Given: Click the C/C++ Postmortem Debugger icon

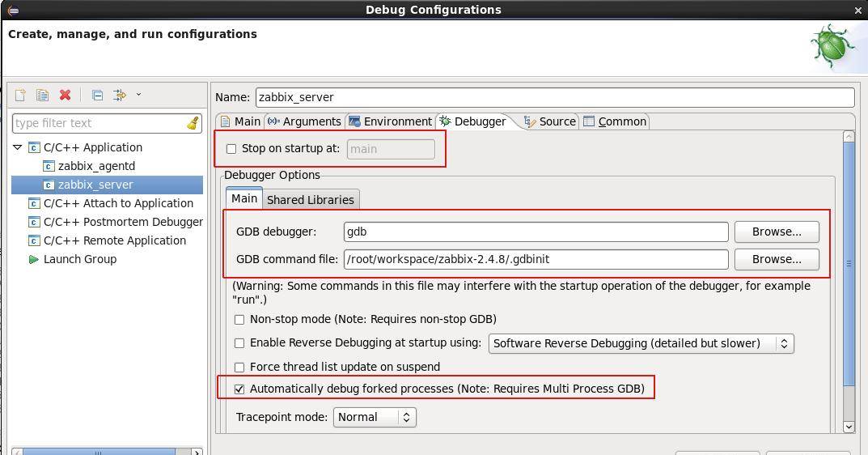Looking at the screenshot, I should click(34, 222).
